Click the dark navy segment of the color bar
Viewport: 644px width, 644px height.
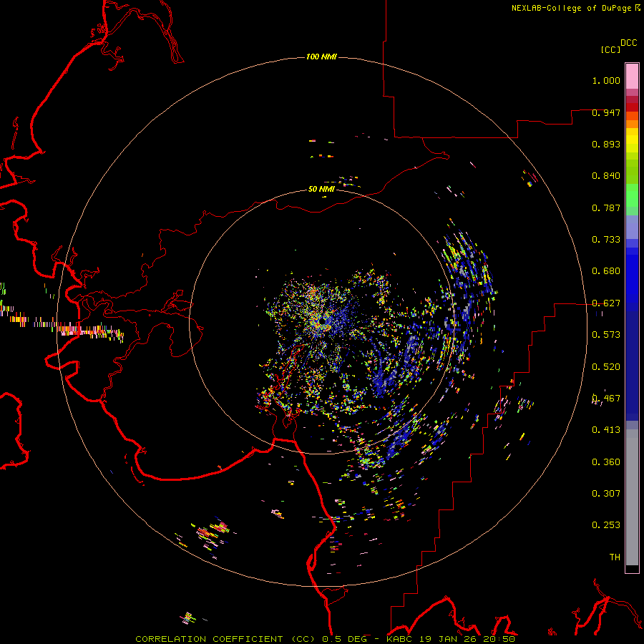[x=632, y=366]
